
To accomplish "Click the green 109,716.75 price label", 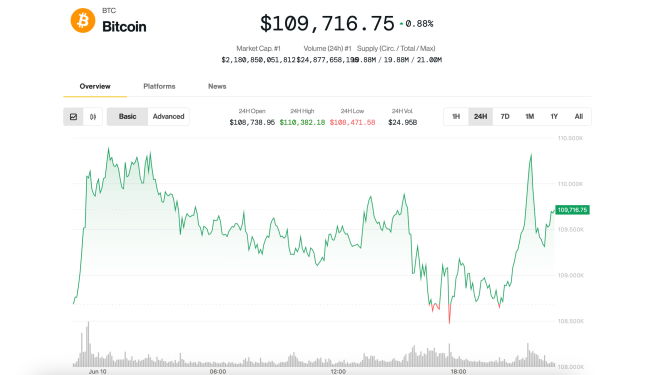I will tap(572, 210).
